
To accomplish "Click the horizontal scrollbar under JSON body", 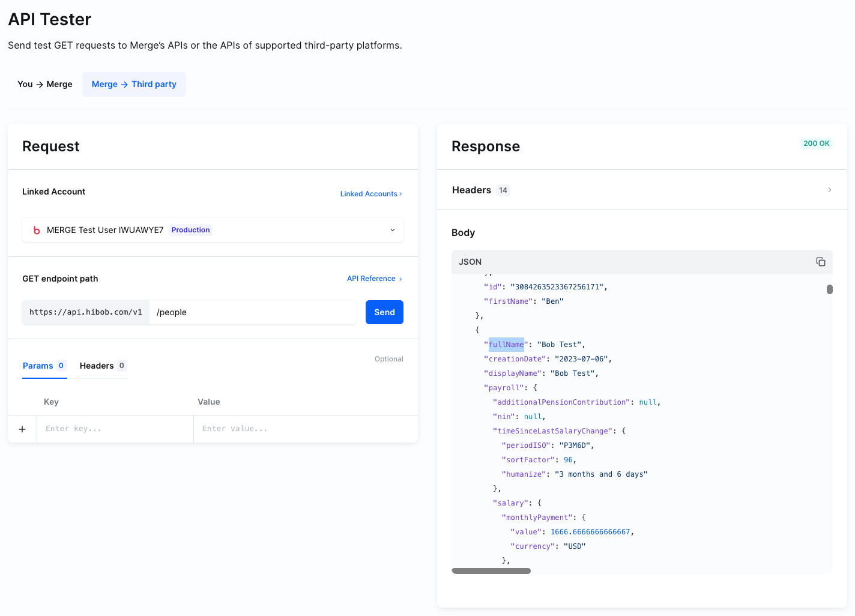I will 491,571.
